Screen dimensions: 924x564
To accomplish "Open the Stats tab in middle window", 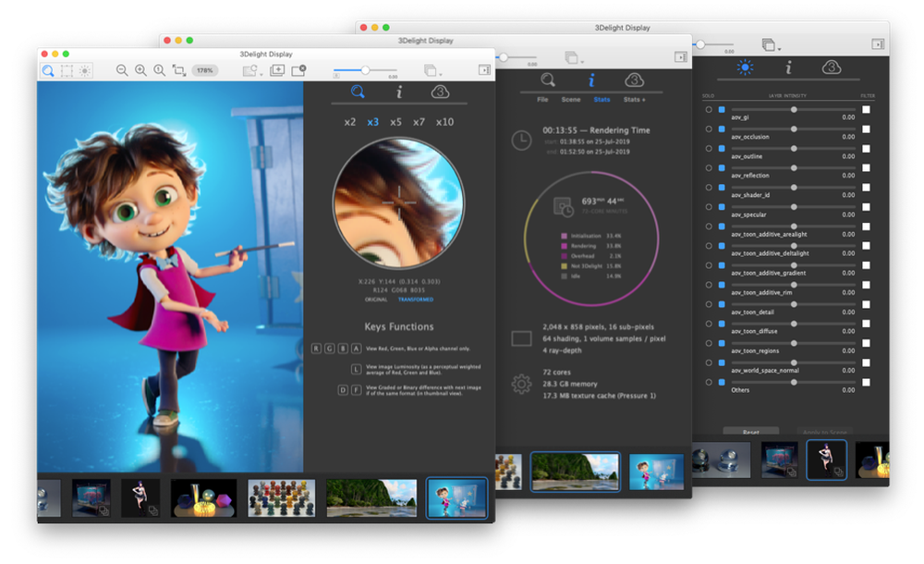I will pos(602,100).
